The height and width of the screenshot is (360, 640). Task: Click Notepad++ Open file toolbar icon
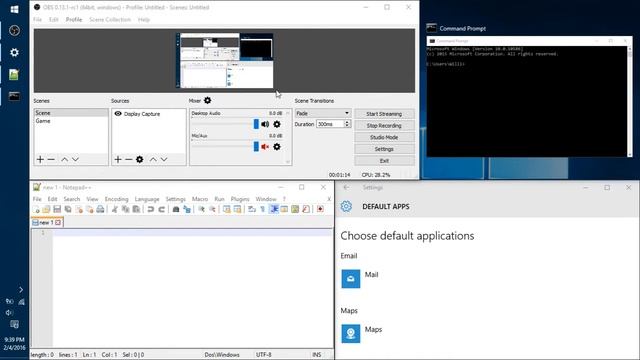(46, 209)
